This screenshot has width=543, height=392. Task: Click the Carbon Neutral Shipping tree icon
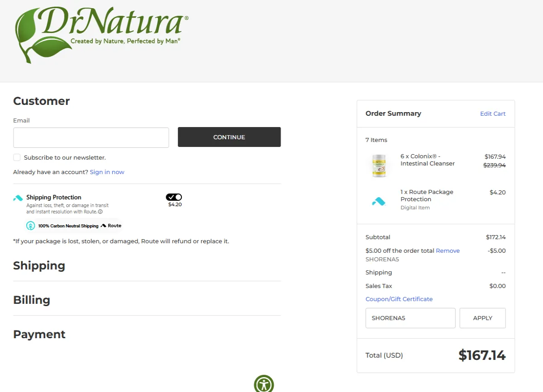click(x=30, y=225)
